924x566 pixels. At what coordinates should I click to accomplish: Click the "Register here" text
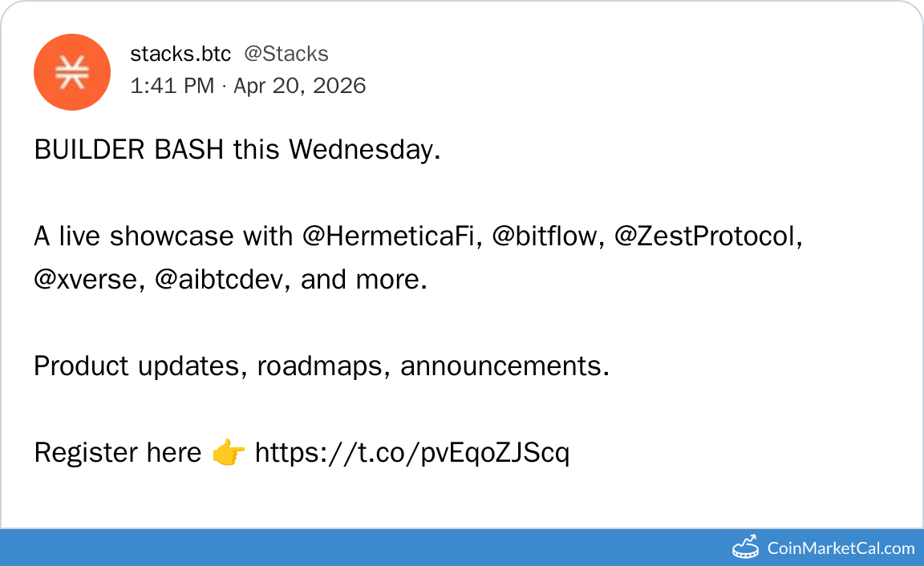pos(117,453)
